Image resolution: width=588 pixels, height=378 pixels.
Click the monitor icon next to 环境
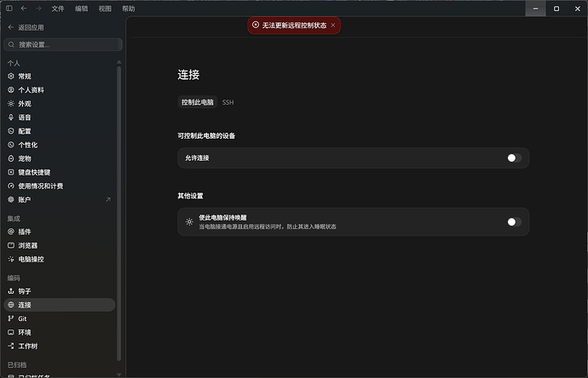[11, 332]
